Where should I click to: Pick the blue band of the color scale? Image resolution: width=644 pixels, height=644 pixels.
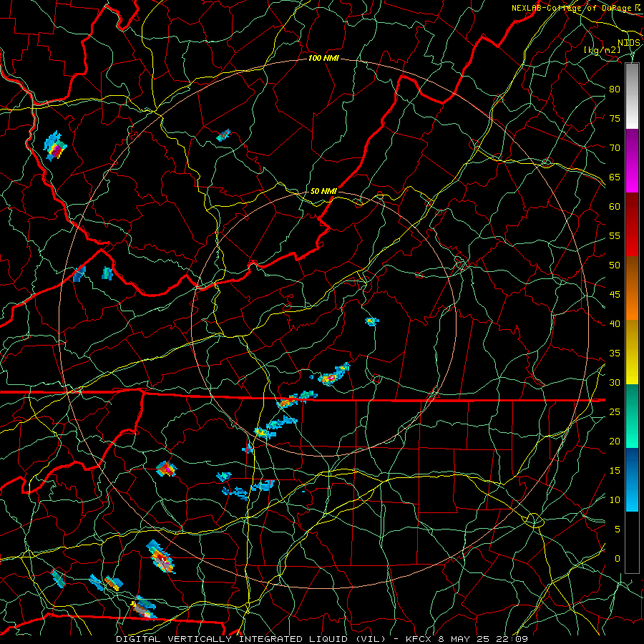click(632, 479)
